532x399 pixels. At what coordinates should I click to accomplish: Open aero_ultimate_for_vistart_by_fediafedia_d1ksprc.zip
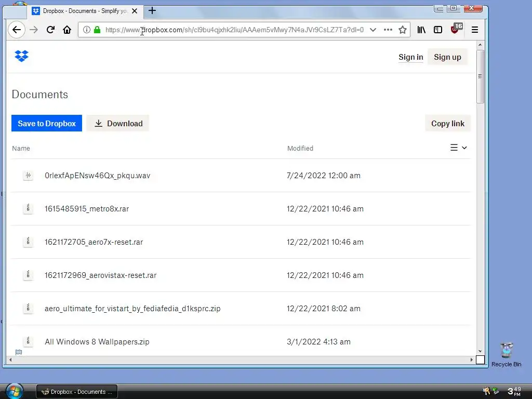coord(132,309)
